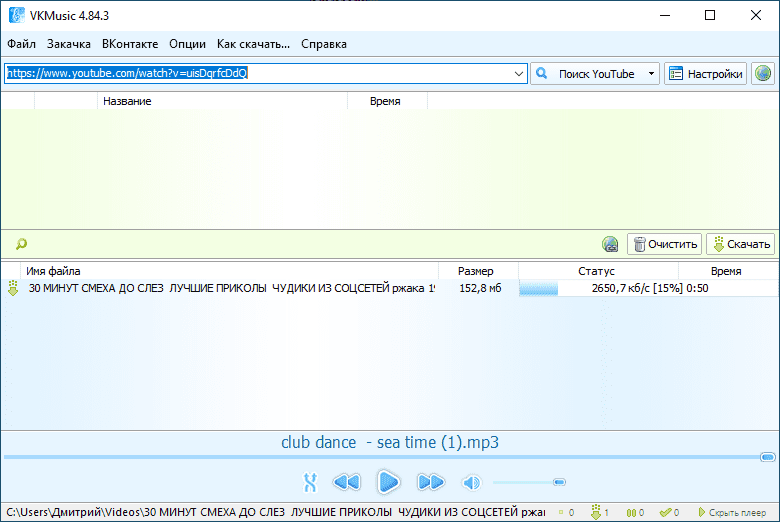Viewport: 780px width, 522px height.
Task: Click the download progress bar at 15%
Action: [538, 289]
